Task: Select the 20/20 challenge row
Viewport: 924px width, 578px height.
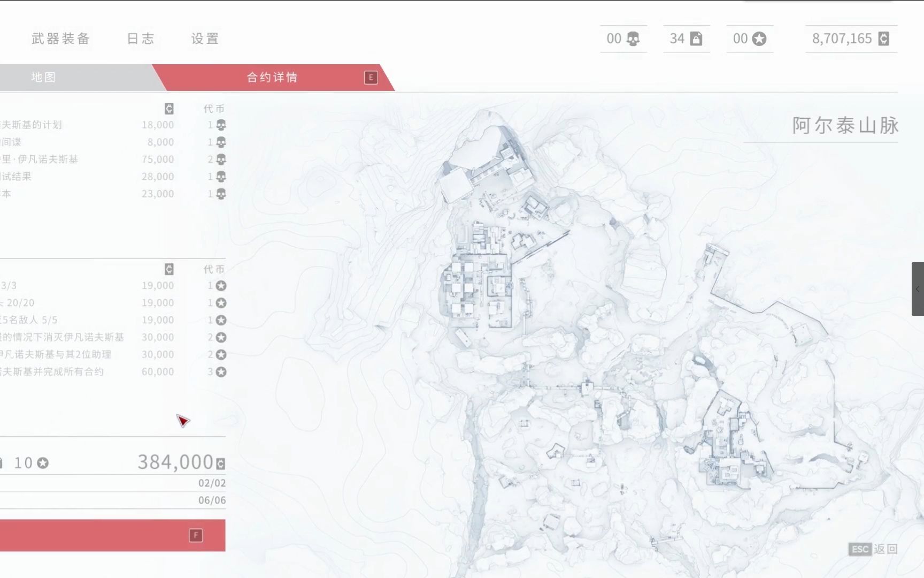Action: [113, 303]
